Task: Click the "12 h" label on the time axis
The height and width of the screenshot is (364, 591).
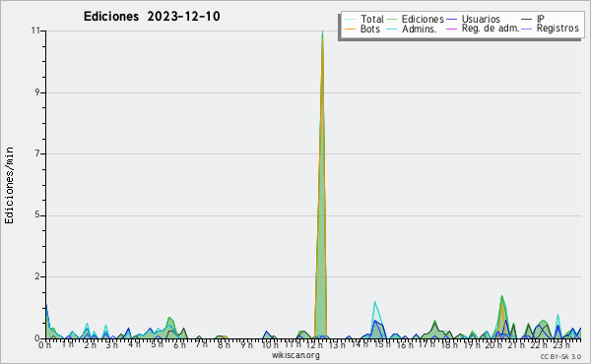Action: [314, 344]
